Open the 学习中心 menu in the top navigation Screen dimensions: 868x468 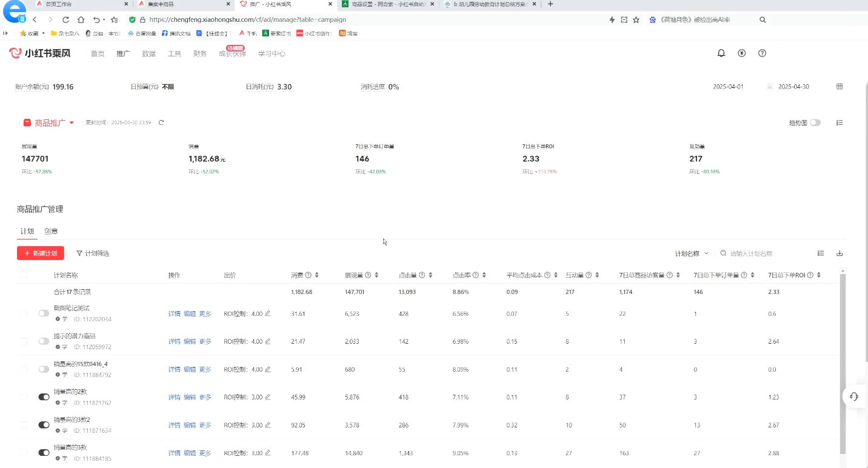click(x=272, y=53)
